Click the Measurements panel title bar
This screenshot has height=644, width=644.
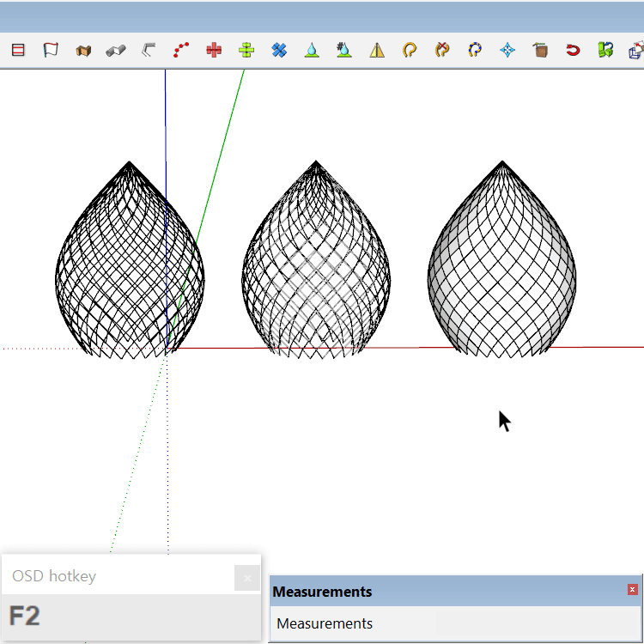point(455,592)
